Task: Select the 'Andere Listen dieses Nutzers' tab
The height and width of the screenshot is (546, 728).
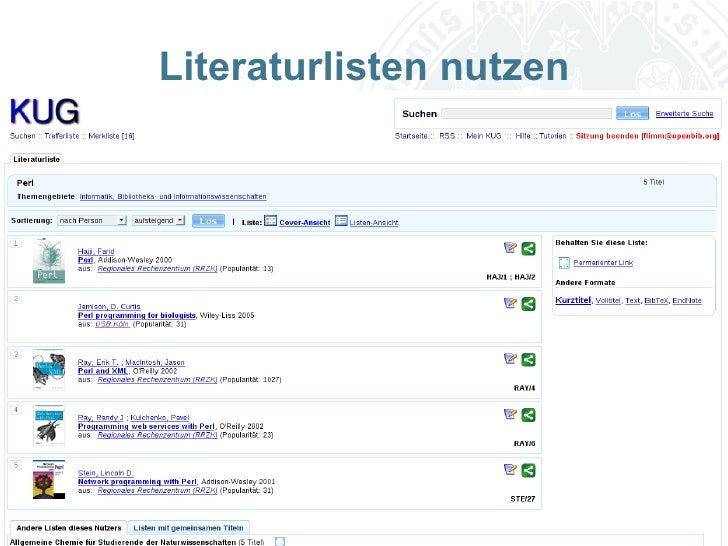Action: pyautogui.click(x=69, y=528)
